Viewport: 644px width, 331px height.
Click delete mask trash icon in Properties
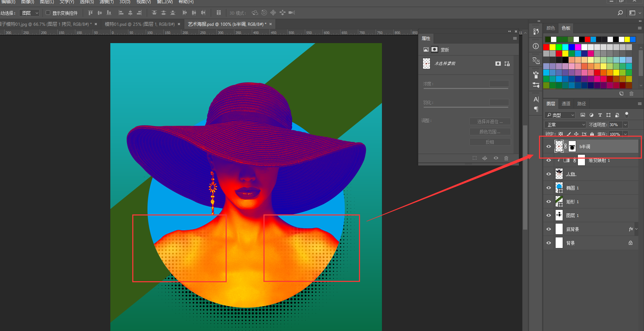[x=506, y=158]
